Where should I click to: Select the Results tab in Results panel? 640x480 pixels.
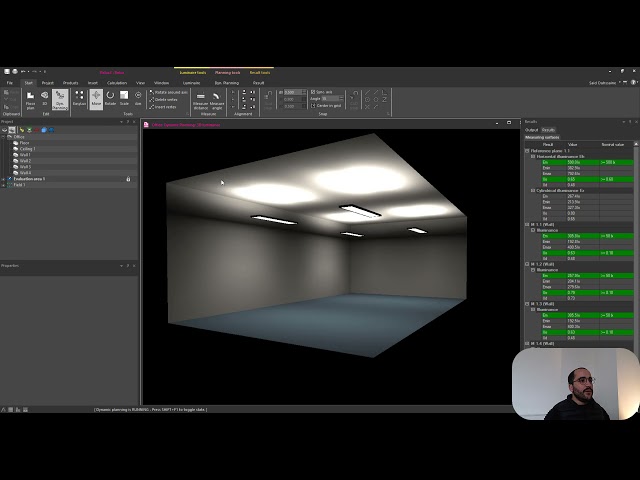tap(548, 130)
